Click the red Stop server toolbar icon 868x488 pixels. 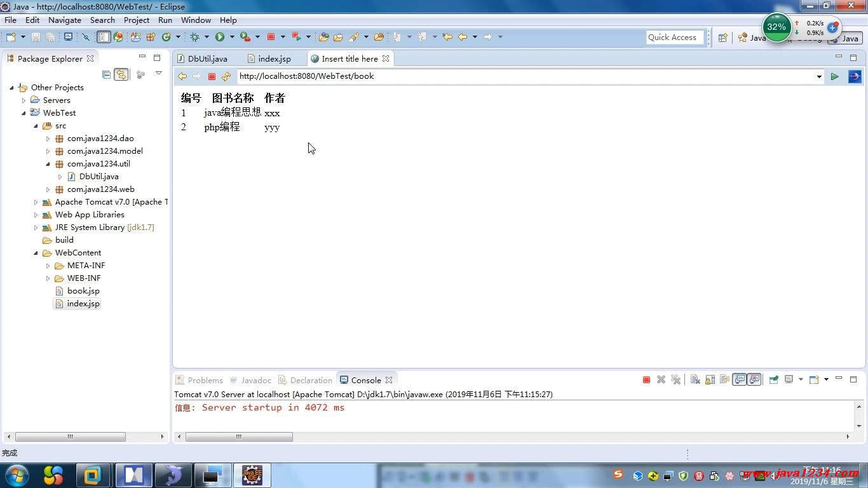coord(271,37)
